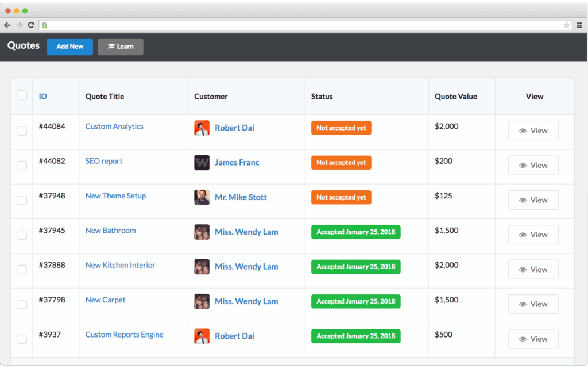588x368 pixels.
Task: Click View for Custom Reports Engine quote
Action: pyautogui.click(x=533, y=339)
